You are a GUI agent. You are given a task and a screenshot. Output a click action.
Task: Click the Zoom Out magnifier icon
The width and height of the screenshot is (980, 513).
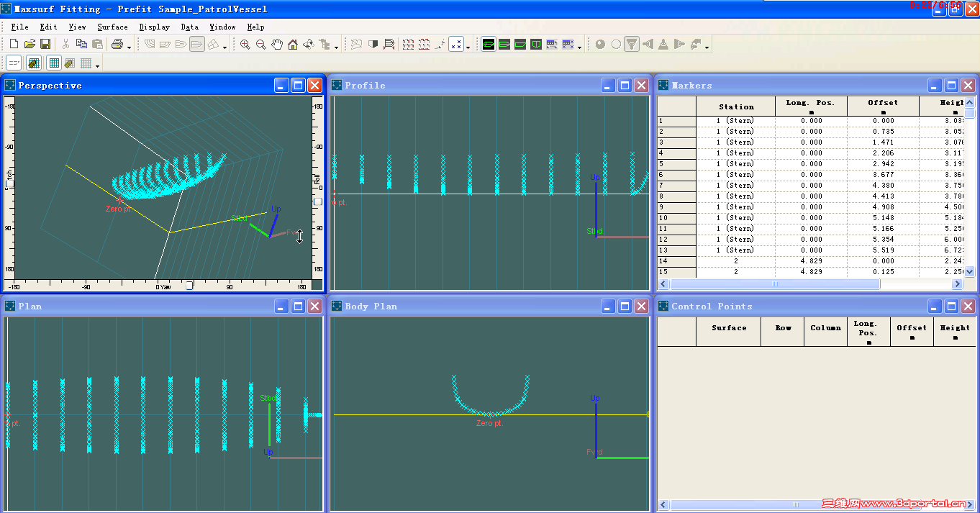click(x=261, y=45)
